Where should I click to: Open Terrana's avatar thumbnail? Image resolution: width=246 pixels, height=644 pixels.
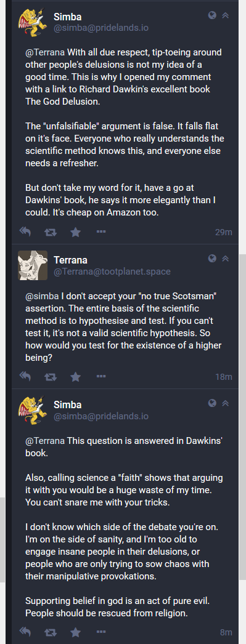[x=33, y=265]
